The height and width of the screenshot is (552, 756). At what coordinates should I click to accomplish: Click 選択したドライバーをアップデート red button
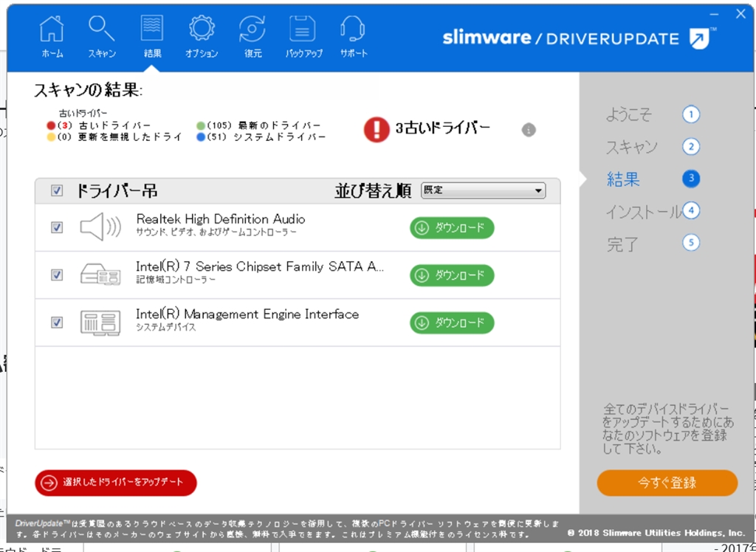click(x=116, y=483)
